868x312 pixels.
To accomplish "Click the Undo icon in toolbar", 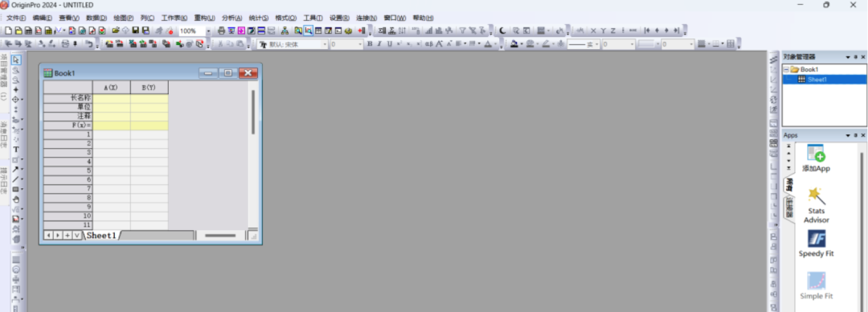I will click(88, 44).
